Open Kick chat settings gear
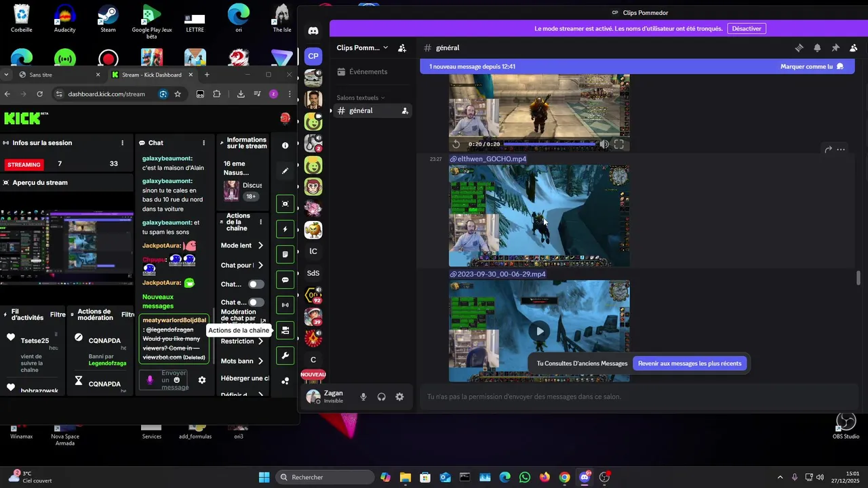Image resolution: width=868 pixels, height=488 pixels. pos(202,380)
